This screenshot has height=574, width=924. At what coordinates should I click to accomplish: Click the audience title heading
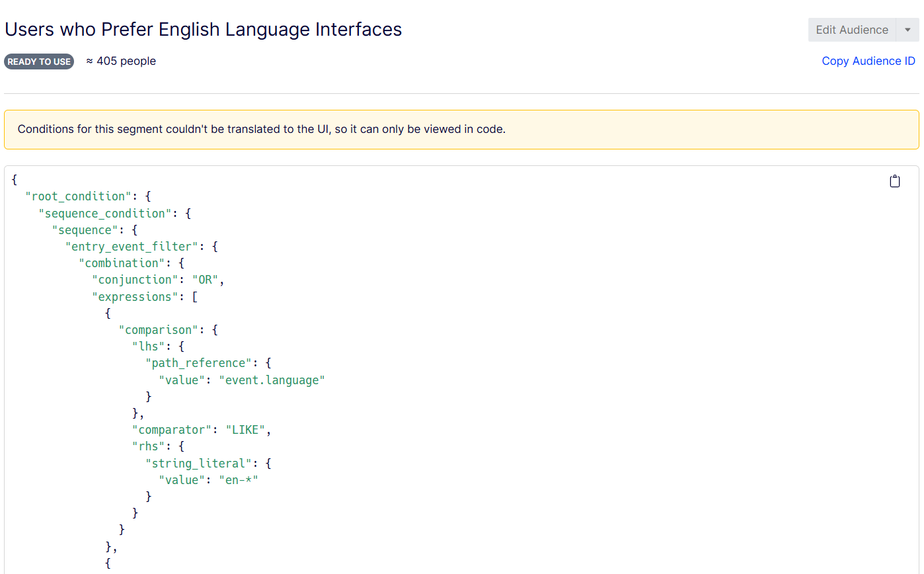click(204, 30)
